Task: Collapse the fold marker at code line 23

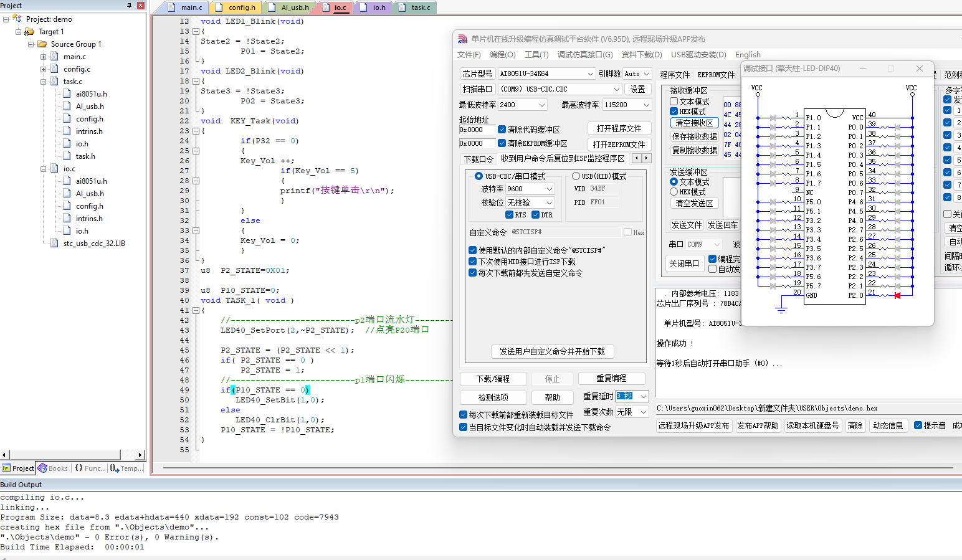Action: pos(196,131)
